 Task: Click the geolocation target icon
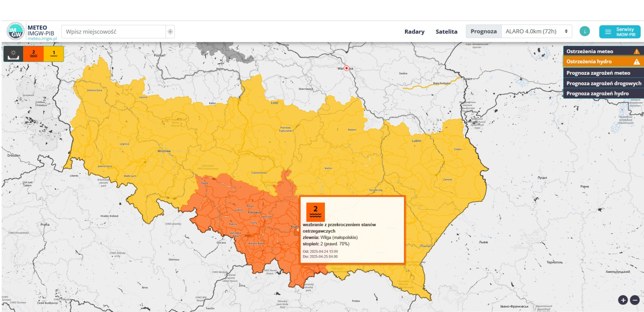coord(170,32)
